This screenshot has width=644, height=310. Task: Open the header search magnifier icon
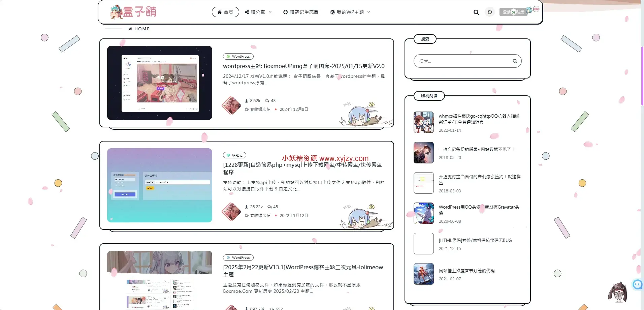[476, 12]
